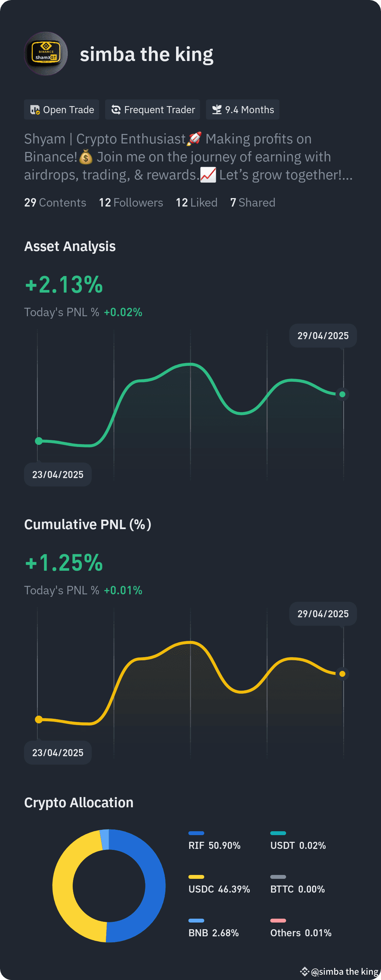Select the 23/04/2025 data point on PNL chart
The height and width of the screenshot is (980, 381).
coord(39,719)
